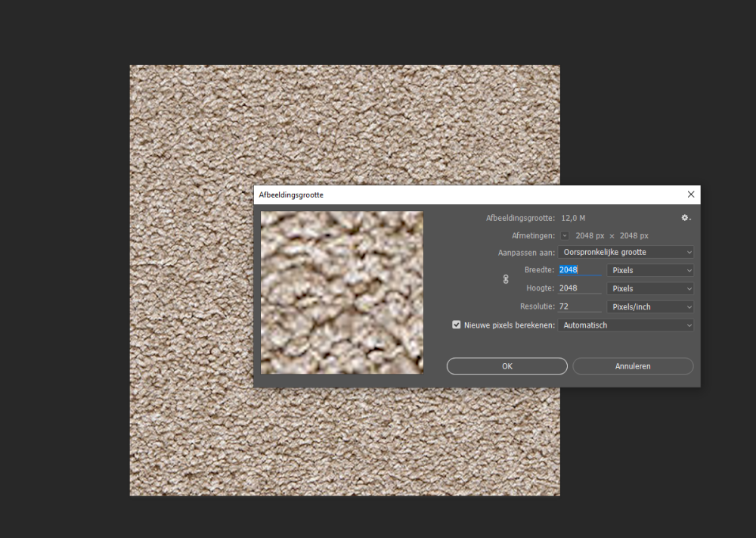Click the Afbeeldingsgrootte title bar
Screen dimensions: 756x538
(454, 194)
